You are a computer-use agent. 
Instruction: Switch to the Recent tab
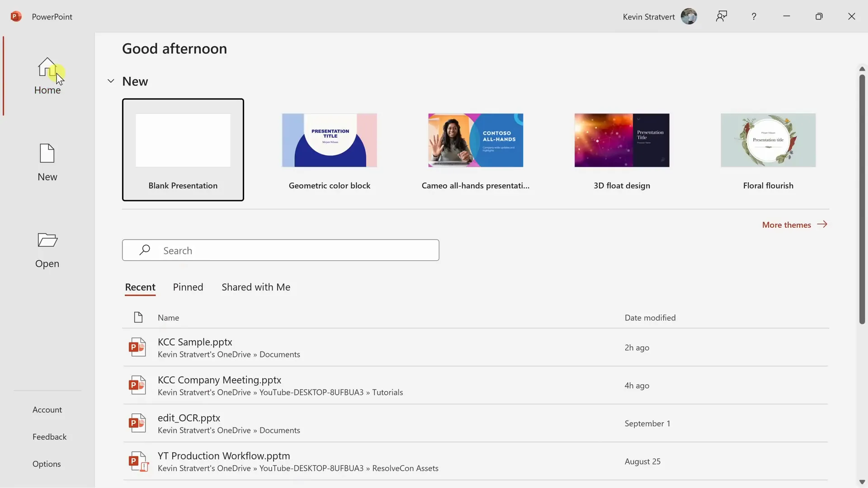(x=140, y=287)
